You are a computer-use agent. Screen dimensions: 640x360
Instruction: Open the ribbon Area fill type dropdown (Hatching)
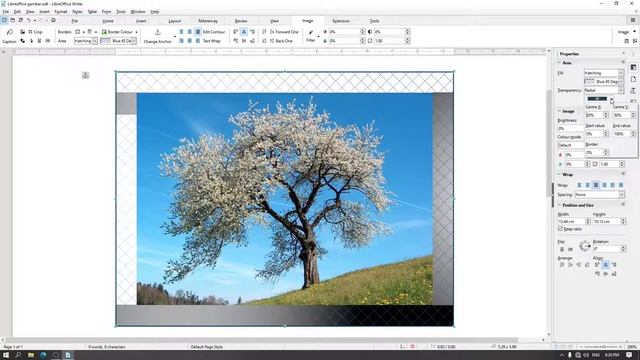[86, 41]
